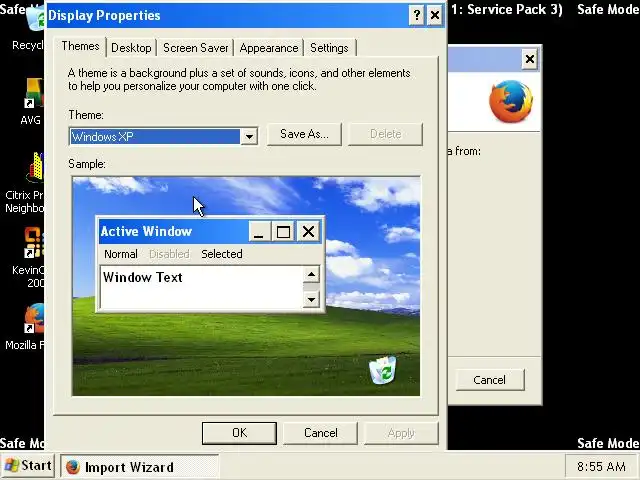Cancel the Display Properties dialog

(x=320, y=433)
